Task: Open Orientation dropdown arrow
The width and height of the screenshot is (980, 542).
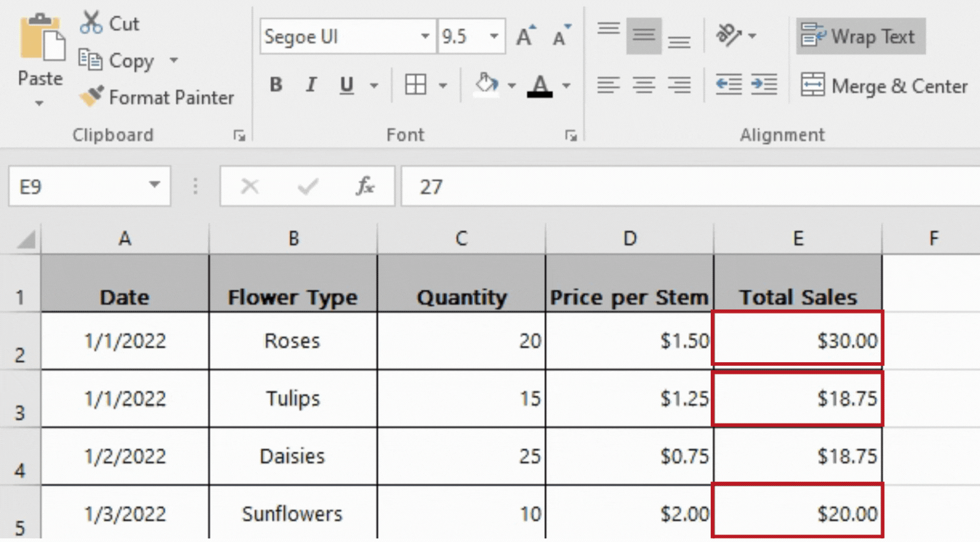Action: pyautogui.click(x=752, y=36)
